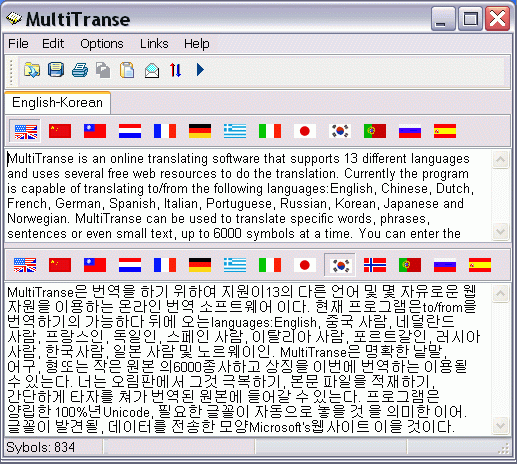Select the English-Korean tab

click(57, 103)
